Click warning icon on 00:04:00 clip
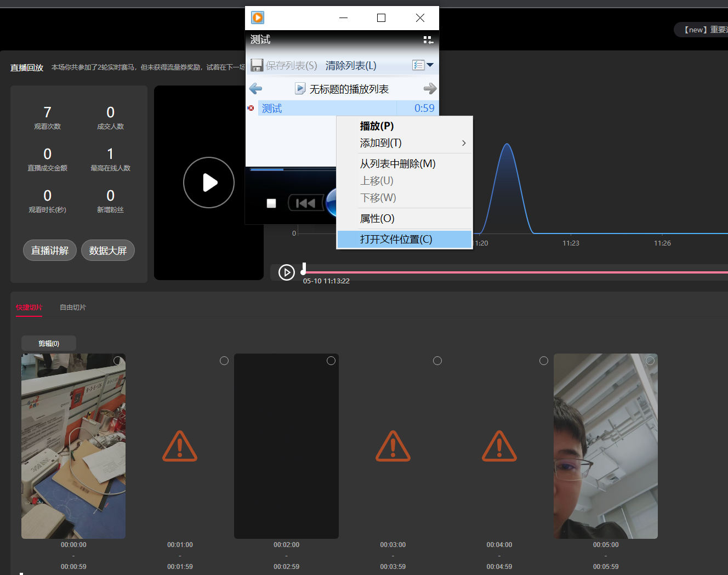728x575 pixels. pyautogui.click(x=499, y=446)
